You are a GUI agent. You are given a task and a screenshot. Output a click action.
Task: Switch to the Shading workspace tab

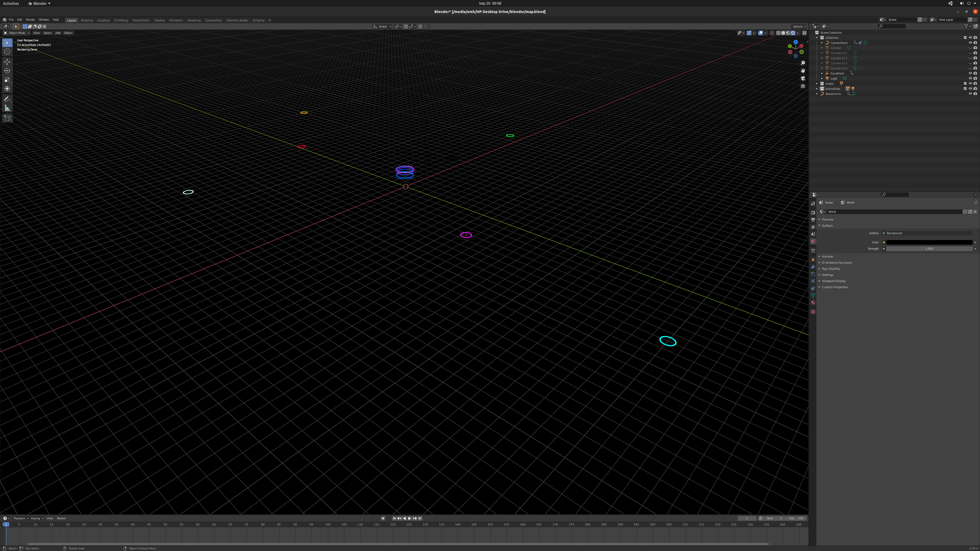[x=160, y=20]
